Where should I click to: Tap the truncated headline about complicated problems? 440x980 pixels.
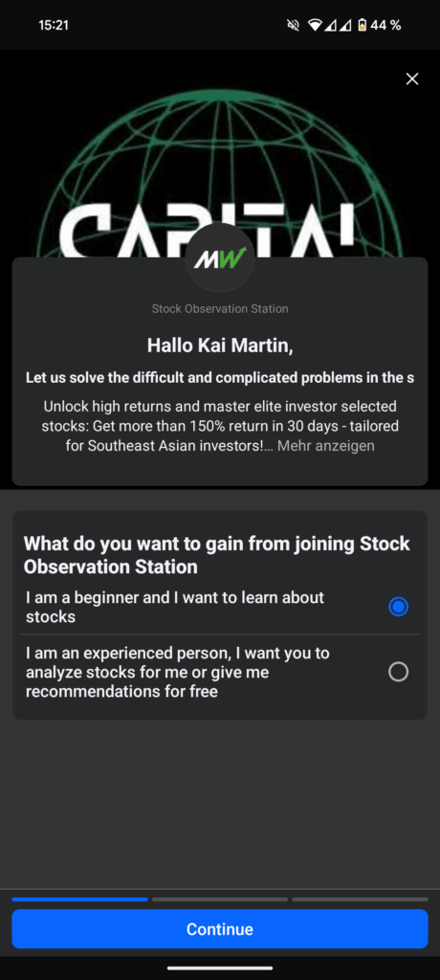[220, 378]
